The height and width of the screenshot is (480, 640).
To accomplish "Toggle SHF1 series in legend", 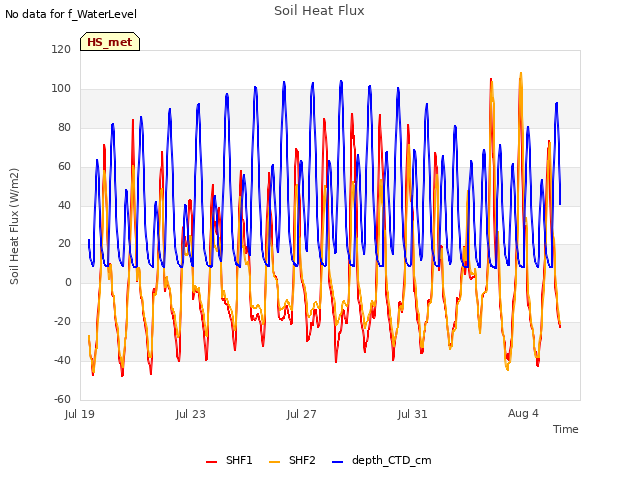I will tap(229, 460).
